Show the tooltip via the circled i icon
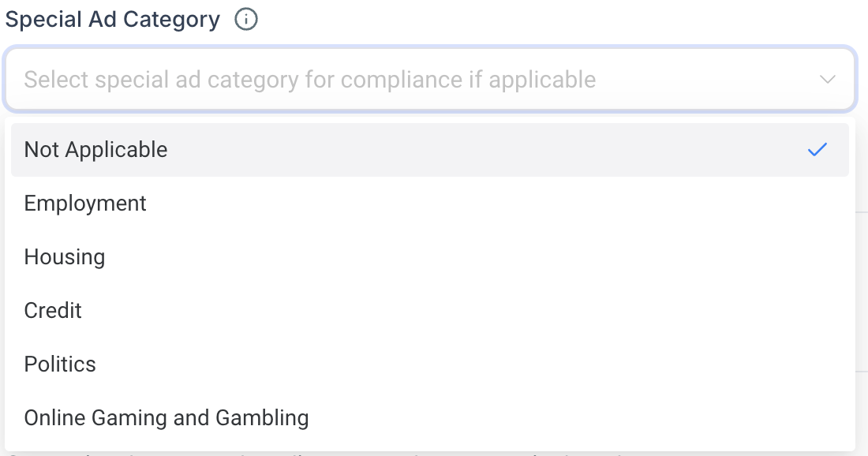868x456 pixels. (245, 20)
